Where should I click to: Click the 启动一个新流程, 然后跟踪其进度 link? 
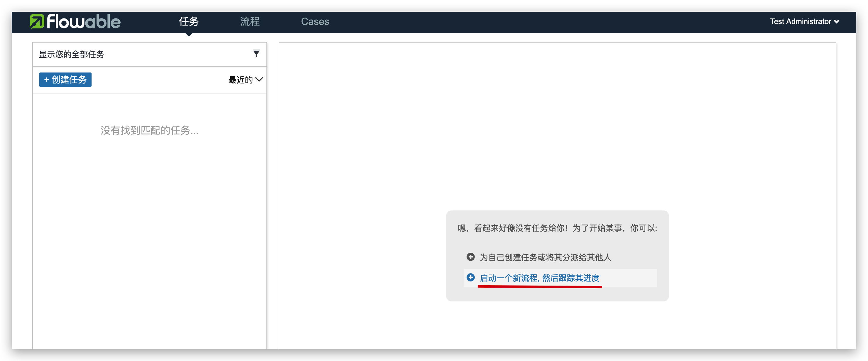coord(539,278)
